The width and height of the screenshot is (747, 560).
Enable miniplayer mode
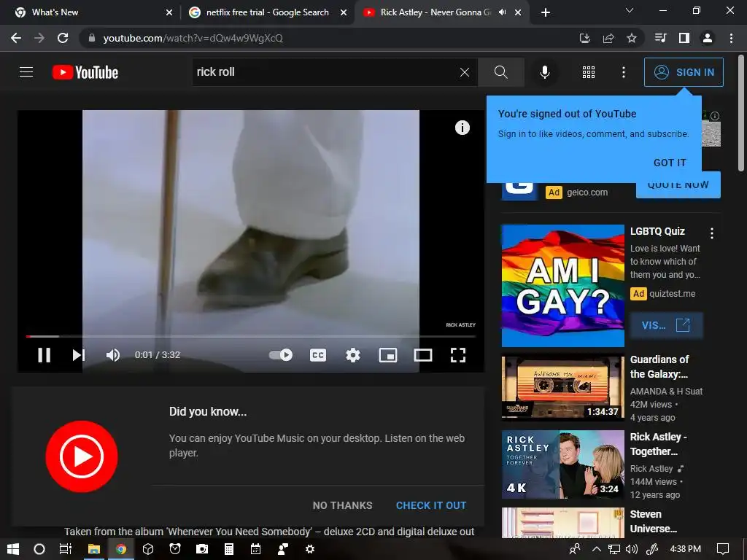click(x=388, y=355)
